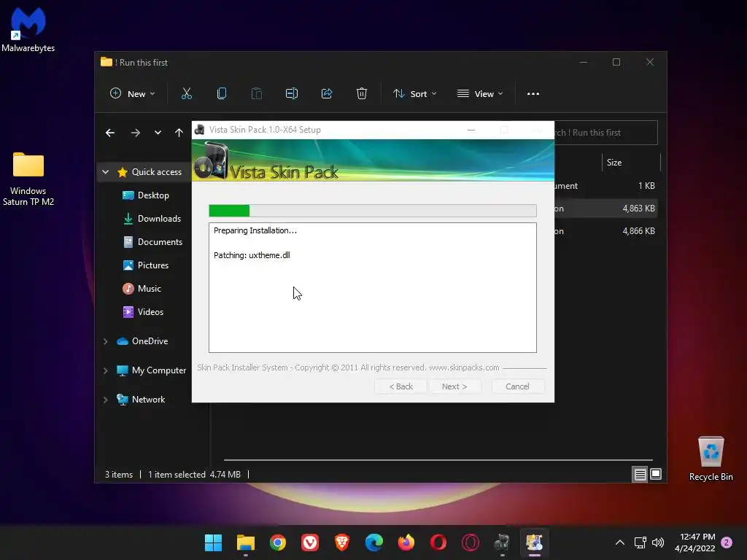Image resolution: width=747 pixels, height=560 pixels.
Task: Click the Next > button in setup
Action: pyautogui.click(x=454, y=386)
